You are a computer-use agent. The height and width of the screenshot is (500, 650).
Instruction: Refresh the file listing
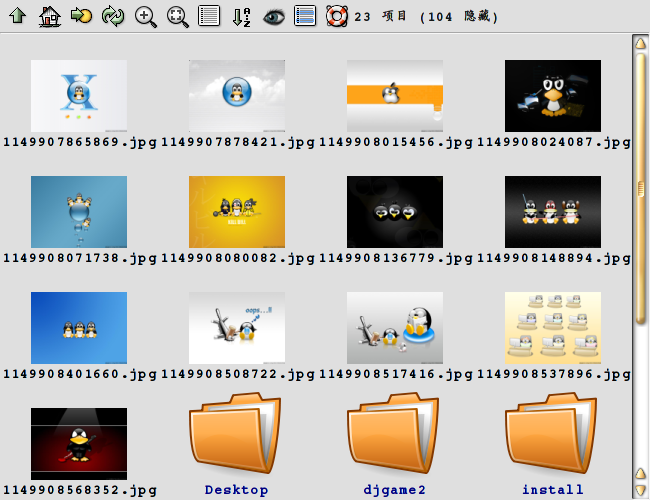pos(113,17)
